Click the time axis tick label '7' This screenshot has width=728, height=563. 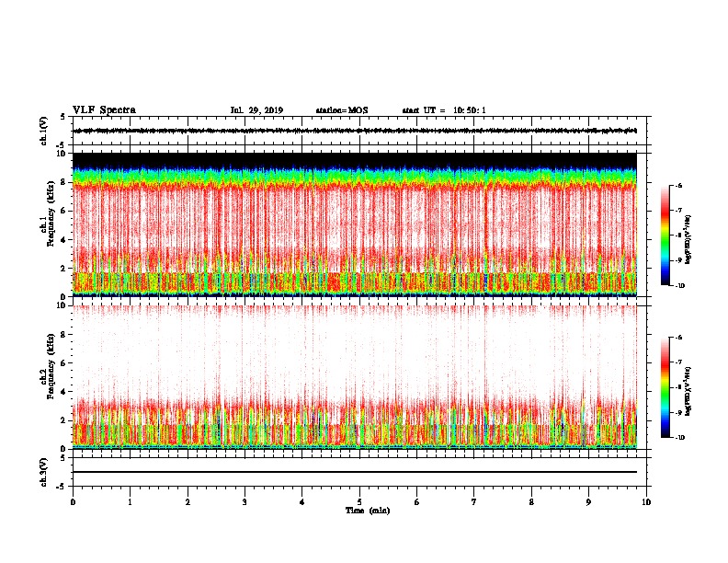click(474, 502)
